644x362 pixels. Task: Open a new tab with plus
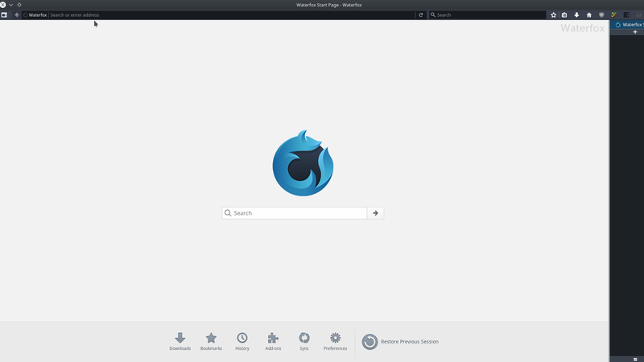(x=635, y=32)
